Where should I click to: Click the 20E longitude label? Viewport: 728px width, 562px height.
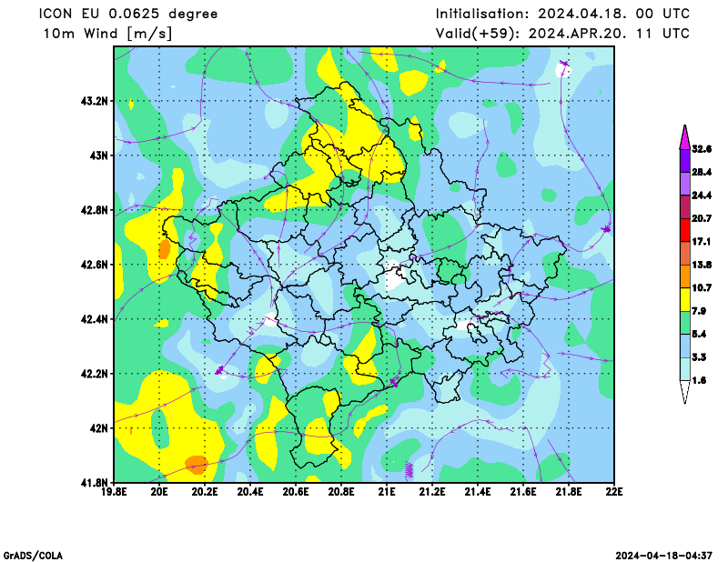point(159,491)
